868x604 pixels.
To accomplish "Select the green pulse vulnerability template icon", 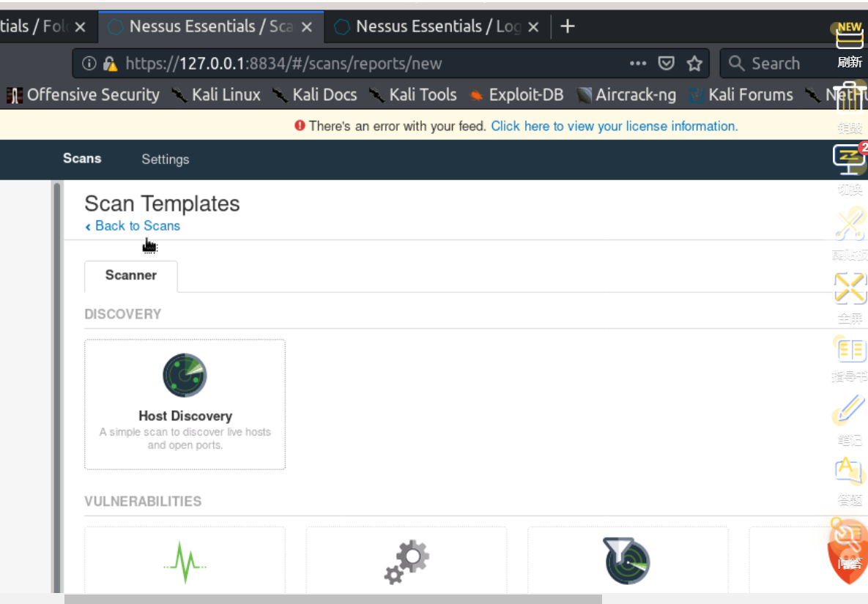I will click(185, 563).
